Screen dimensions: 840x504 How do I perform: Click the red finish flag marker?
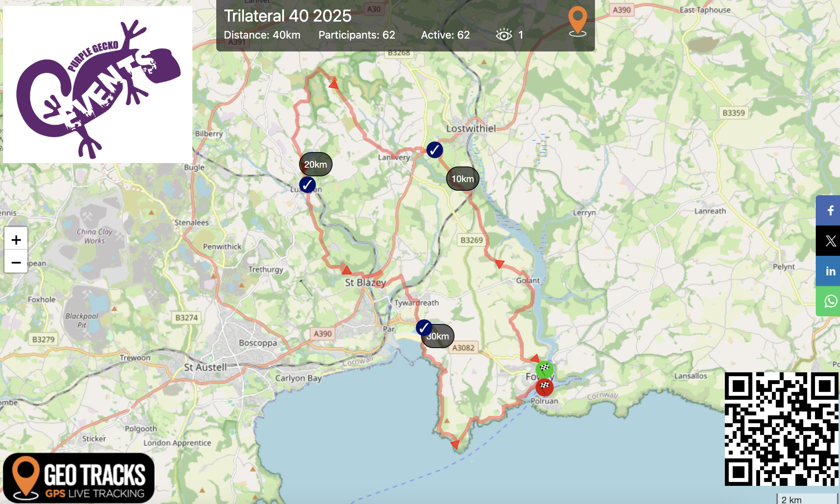[545, 387]
